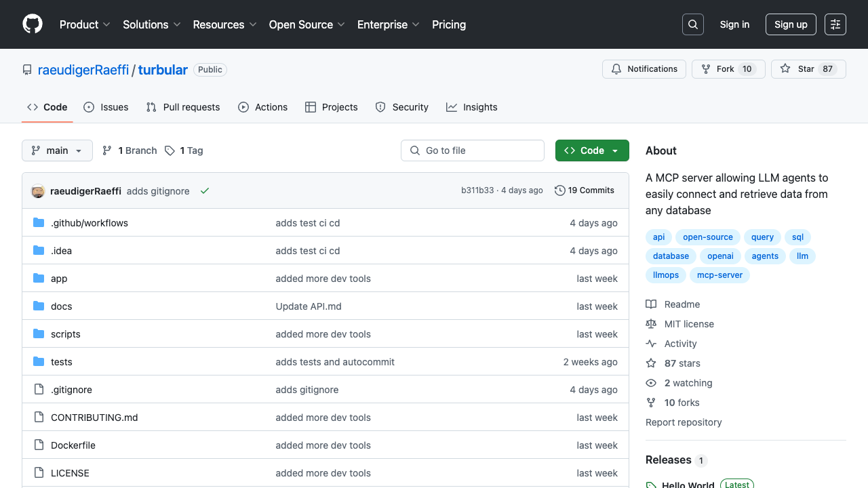Click the Sign up button

click(791, 24)
